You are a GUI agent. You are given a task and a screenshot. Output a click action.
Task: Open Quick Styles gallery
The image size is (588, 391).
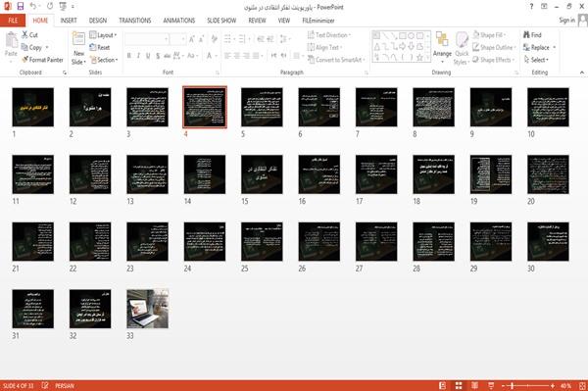(462, 48)
